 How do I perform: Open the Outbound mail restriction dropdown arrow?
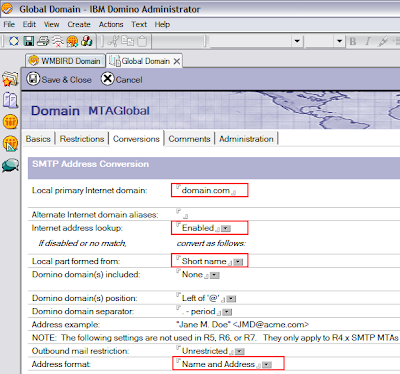pyautogui.click(x=240, y=352)
